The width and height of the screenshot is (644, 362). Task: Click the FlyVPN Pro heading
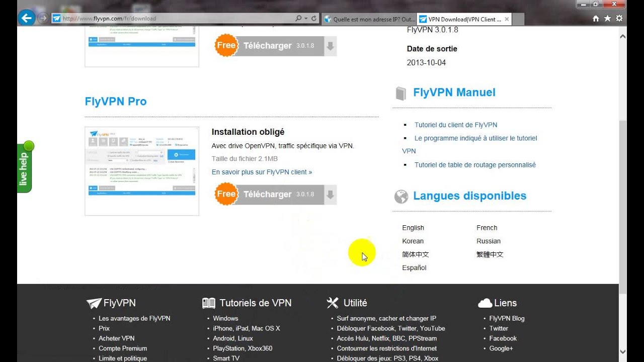116,102
